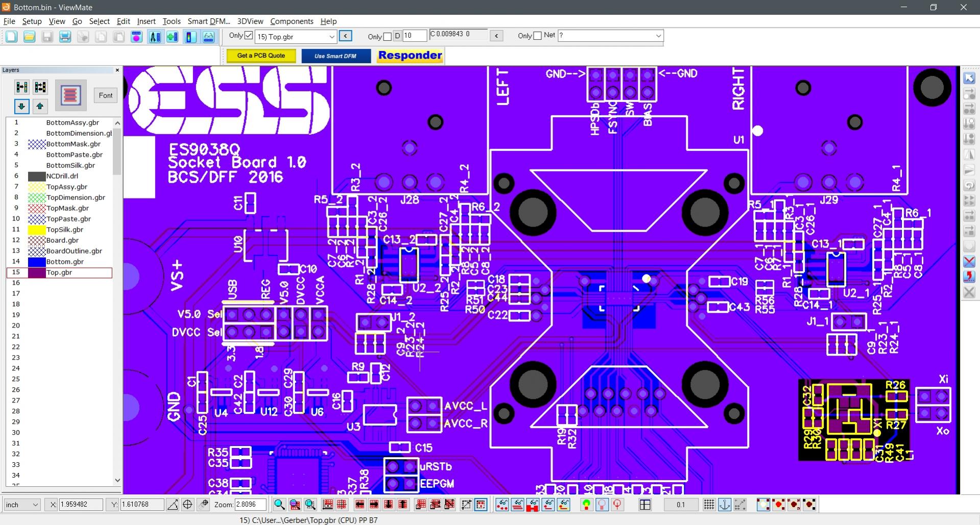The image size is (980, 525).
Task: Click the blue Bottom.gbr color swatch
Action: (x=37, y=262)
